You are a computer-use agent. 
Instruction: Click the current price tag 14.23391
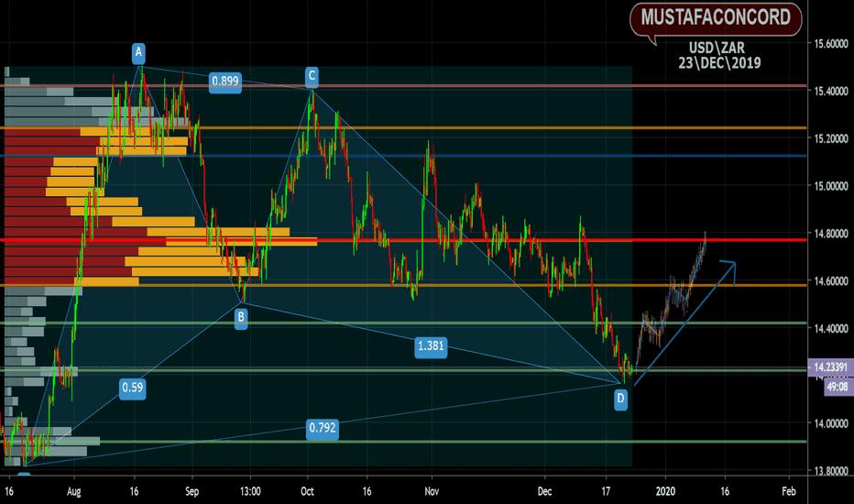(x=830, y=367)
